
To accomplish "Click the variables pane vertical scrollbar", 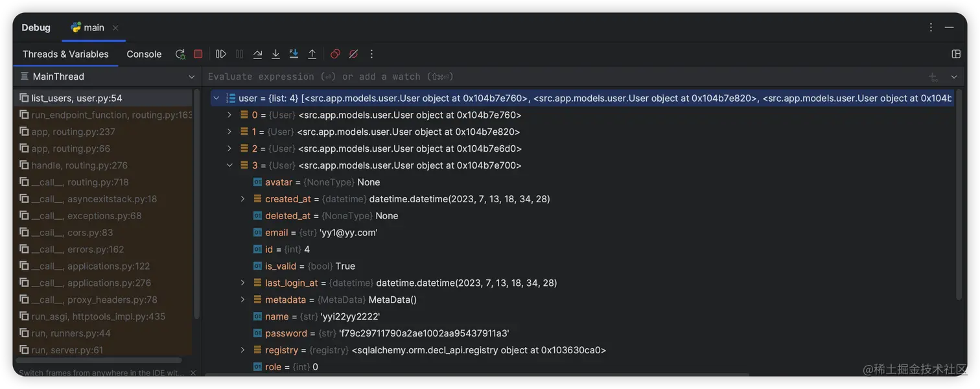I will click(x=959, y=194).
